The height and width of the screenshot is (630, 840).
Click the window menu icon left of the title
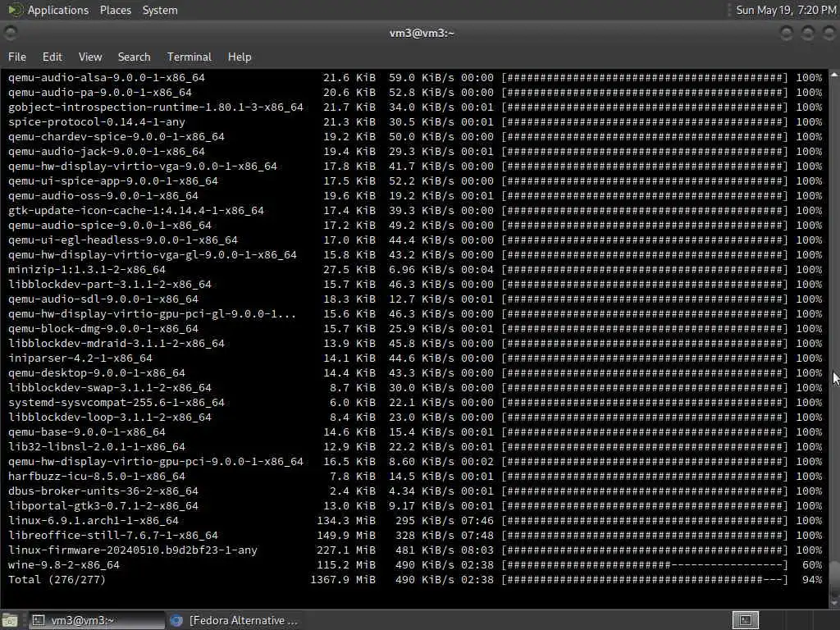[x=10, y=33]
